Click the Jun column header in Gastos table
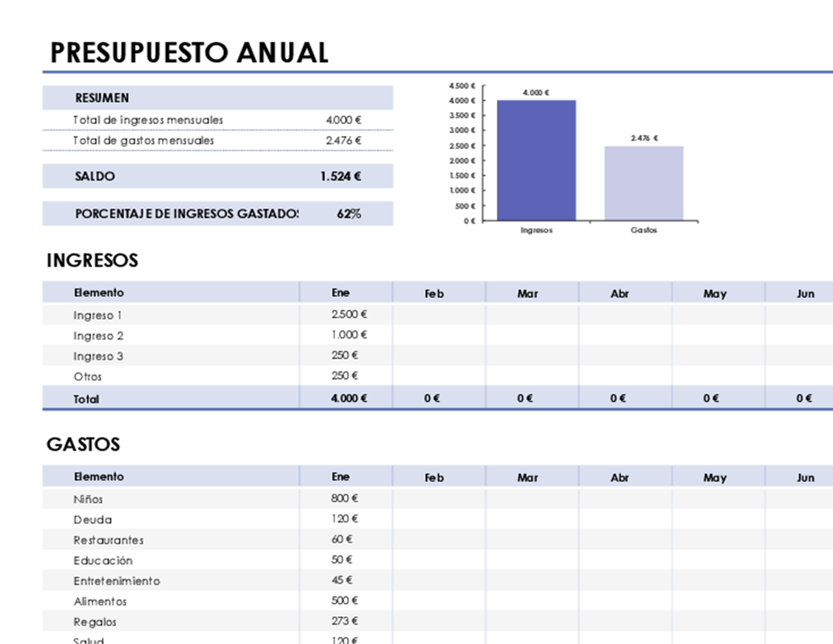 click(x=806, y=478)
